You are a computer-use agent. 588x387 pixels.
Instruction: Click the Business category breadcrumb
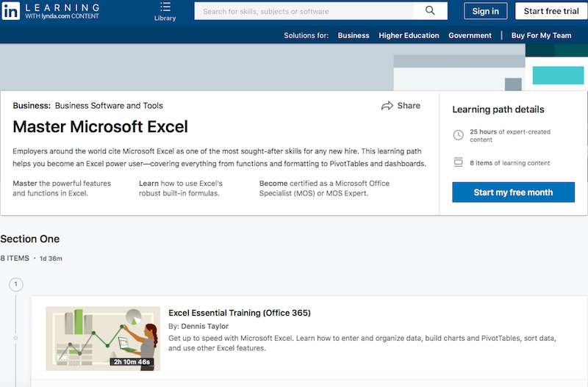click(x=32, y=106)
